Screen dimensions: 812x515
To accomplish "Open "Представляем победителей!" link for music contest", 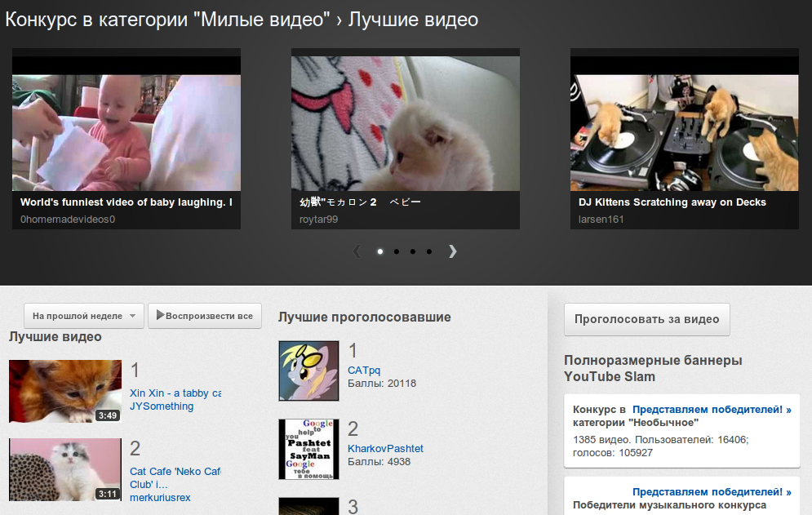I will (x=712, y=491).
